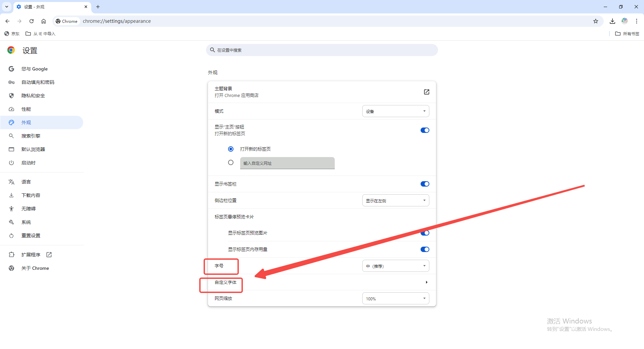
Task: Open the tab search chevron button
Action: tap(7, 7)
